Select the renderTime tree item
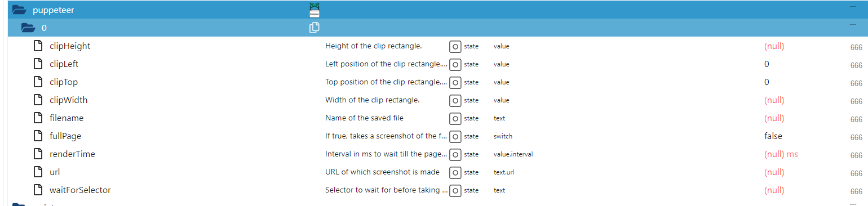Viewport: 868px width, 206px height. [72, 154]
